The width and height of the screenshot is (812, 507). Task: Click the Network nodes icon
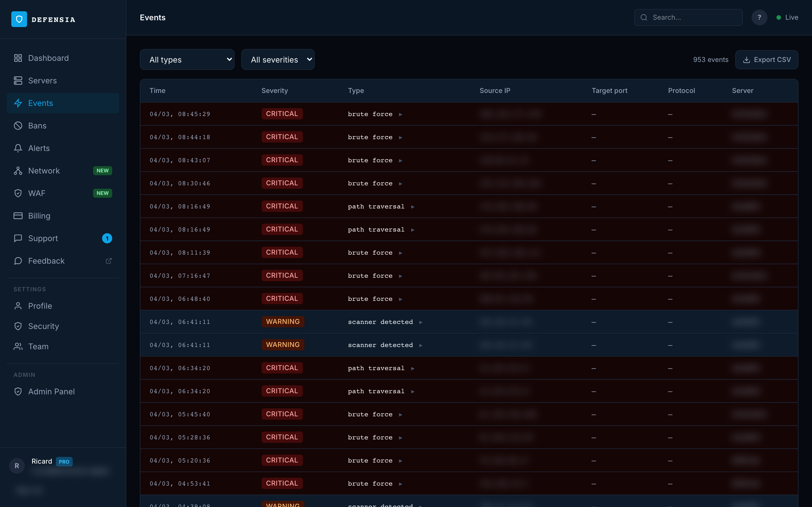tap(18, 171)
